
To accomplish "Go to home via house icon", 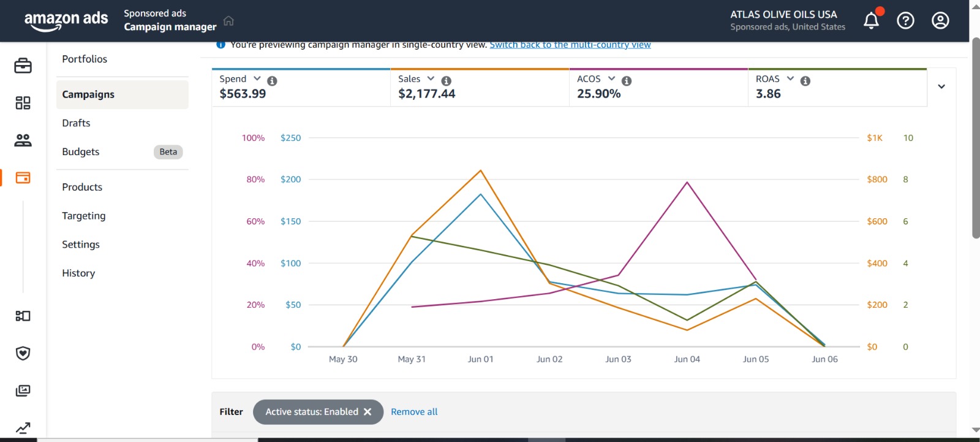I will coord(228,21).
